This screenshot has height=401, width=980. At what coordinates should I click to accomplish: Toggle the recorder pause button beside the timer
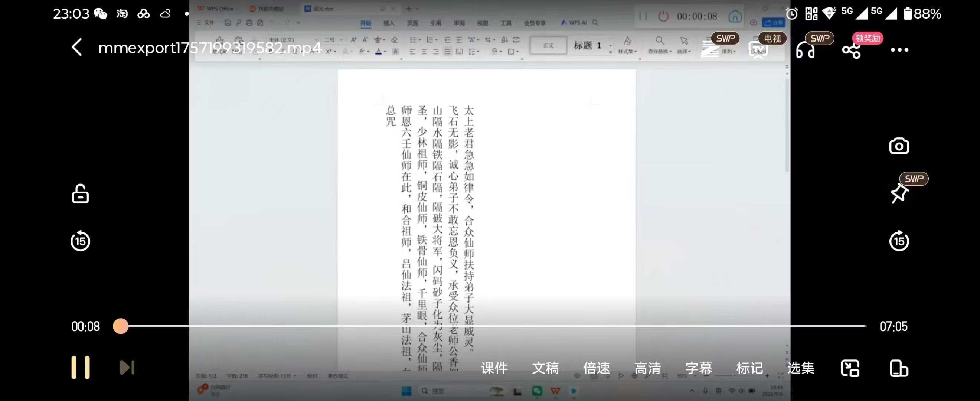point(643,16)
